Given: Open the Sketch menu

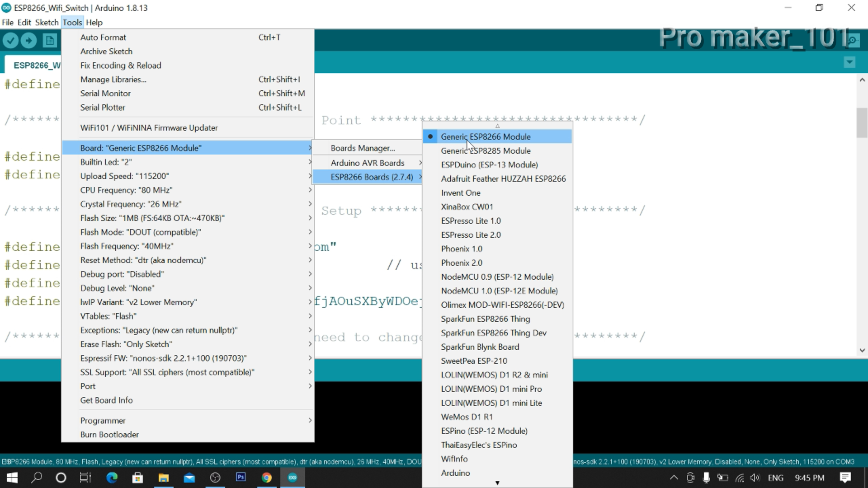Looking at the screenshot, I should pyautogui.click(x=46, y=22).
